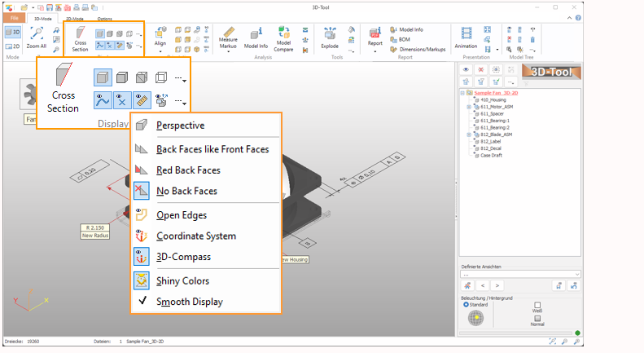Expand the 611_Motor_ASM tree node

pyautogui.click(x=469, y=107)
